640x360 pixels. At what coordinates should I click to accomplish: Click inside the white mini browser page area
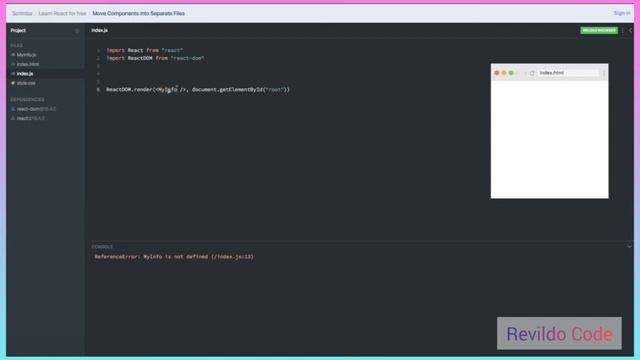549,140
